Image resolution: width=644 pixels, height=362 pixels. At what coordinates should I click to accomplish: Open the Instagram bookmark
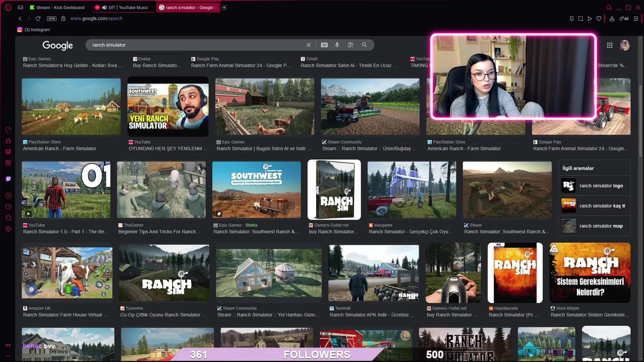(34, 30)
